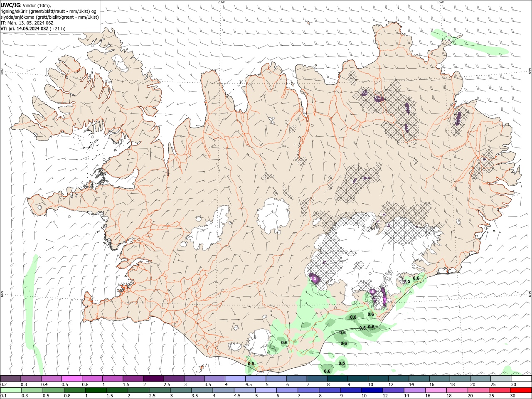532x399 pixels.
Task: Click the lower legend label 25
Action: [491, 396]
